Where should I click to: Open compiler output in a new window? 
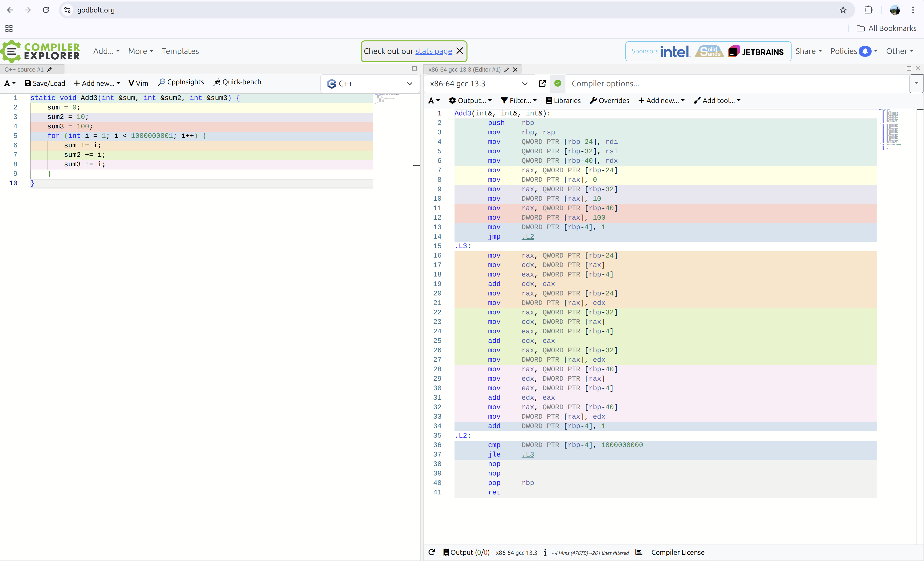point(542,83)
